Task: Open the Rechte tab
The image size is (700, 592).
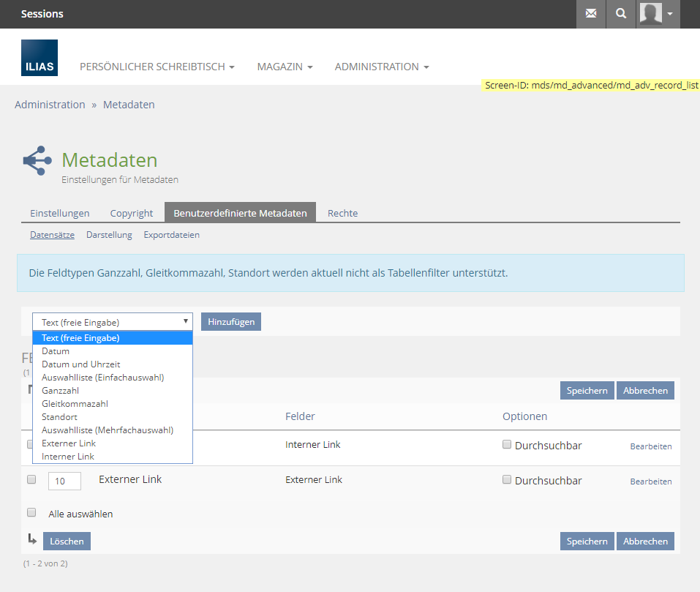Action: (x=342, y=213)
